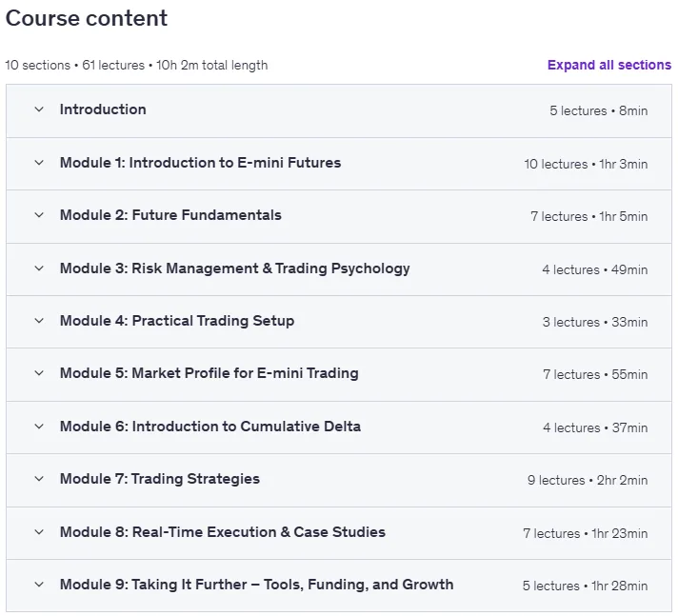This screenshot has width=678, height=616.
Task: Expand Module 1 chevron arrow
Action: pos(39,163)
